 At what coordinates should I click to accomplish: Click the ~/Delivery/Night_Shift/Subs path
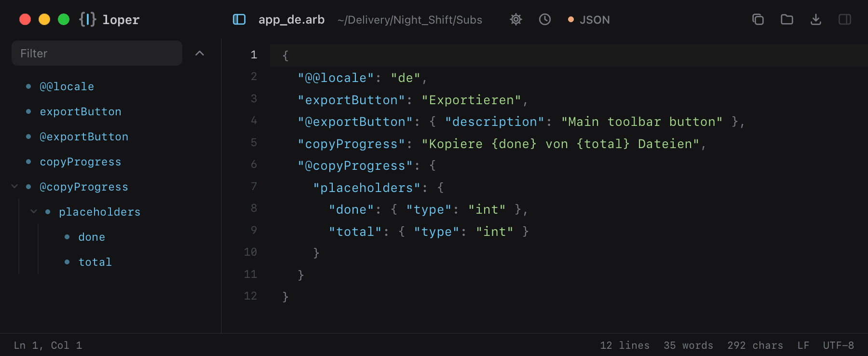410,20
